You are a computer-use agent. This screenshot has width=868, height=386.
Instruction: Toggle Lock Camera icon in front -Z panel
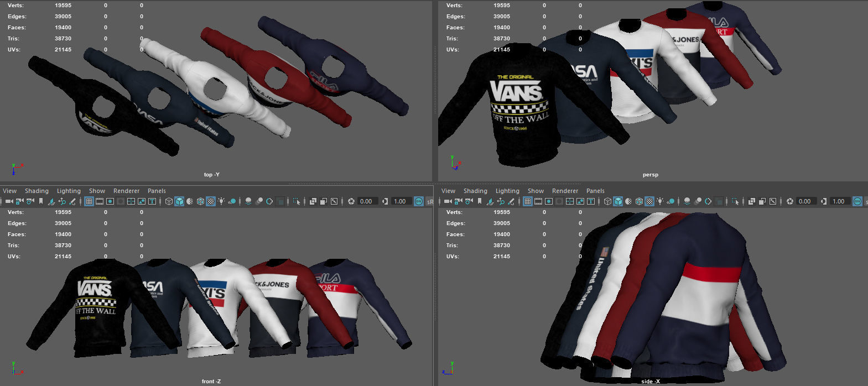(x=19, y=201)
